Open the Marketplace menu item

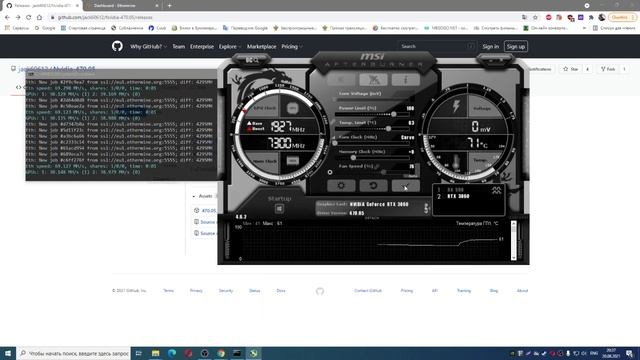point(261,47)
